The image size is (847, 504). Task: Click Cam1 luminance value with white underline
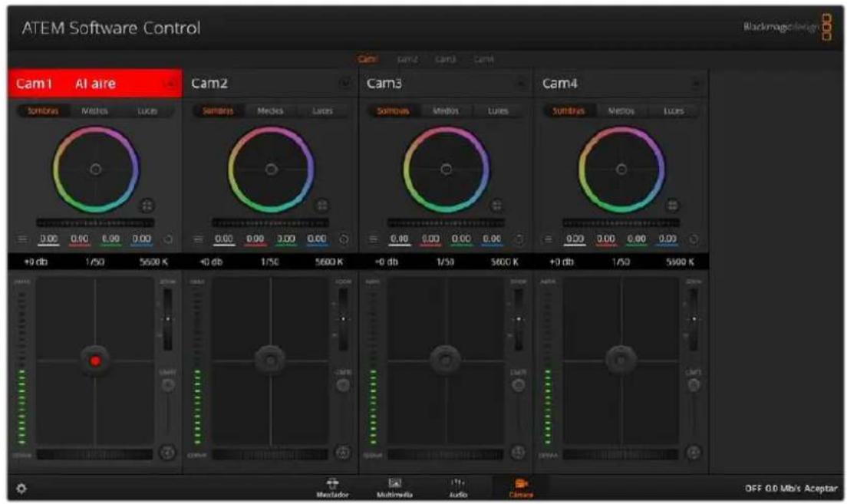click(48, 239)
